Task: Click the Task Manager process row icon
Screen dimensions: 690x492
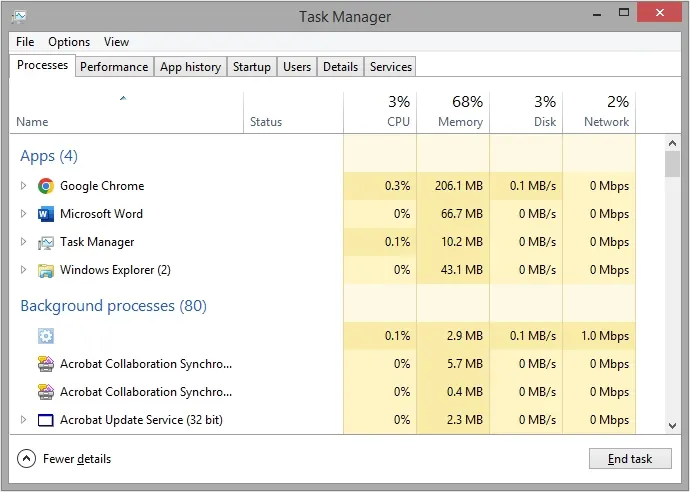Action: click(x=46, y=242)
